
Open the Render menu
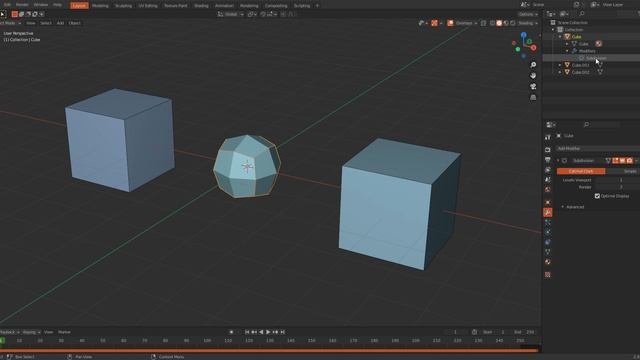click(22, 5)
